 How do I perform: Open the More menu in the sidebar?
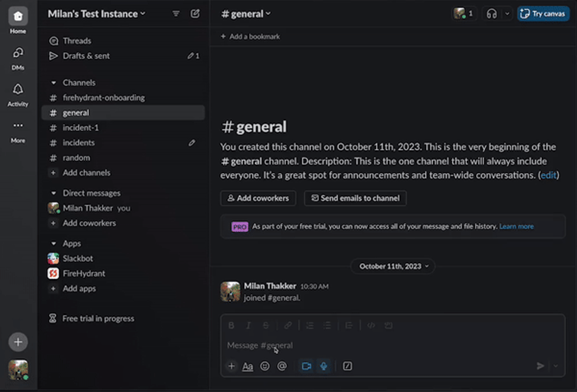click(x=18, y=131)
